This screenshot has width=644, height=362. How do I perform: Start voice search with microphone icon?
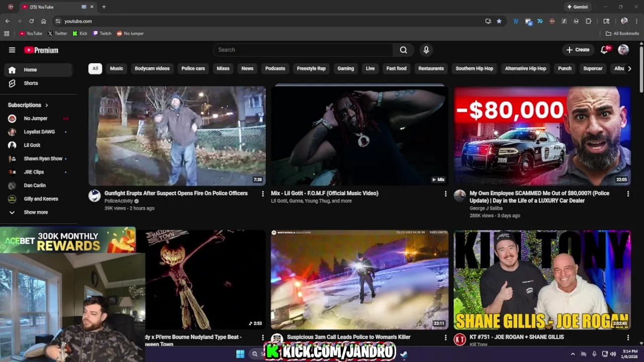pos(426,50)
